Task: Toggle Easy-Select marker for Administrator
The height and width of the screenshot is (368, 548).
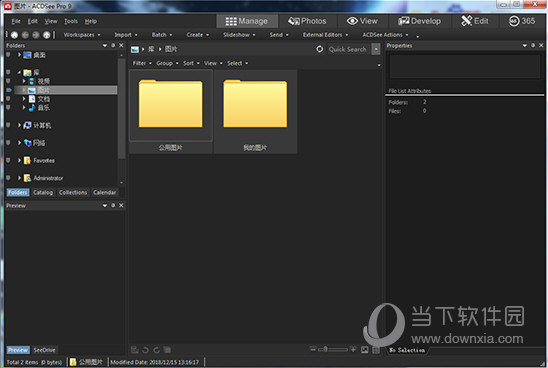Action: [x=8, y=178]
